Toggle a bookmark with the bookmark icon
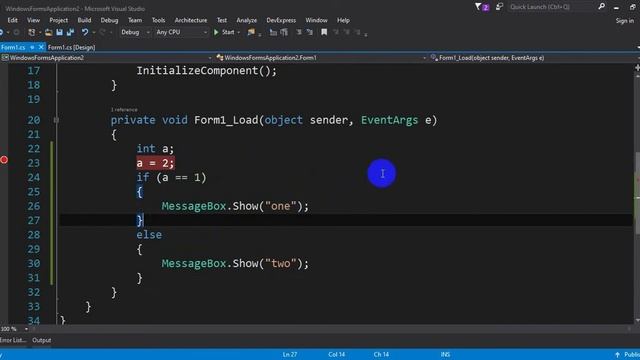The height and width of the screenshot is (360, 640). click(x=324, y=32)
